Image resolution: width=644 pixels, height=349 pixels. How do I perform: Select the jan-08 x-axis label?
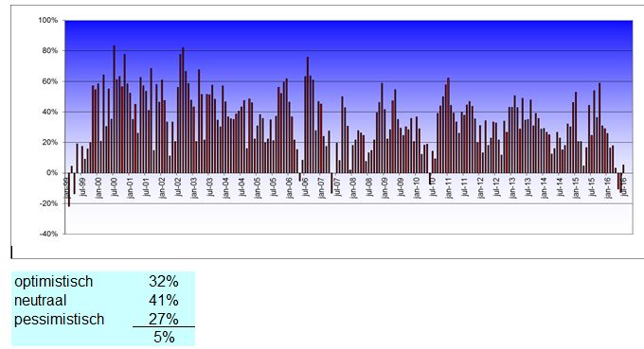pyautogui.click(x=353, y=187)
